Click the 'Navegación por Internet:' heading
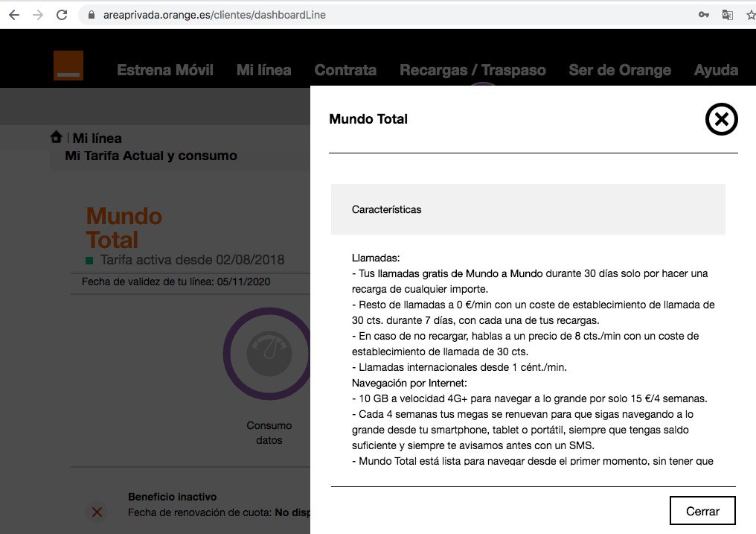This screenshot has height=534, width=756. click(x=409, y=383)
